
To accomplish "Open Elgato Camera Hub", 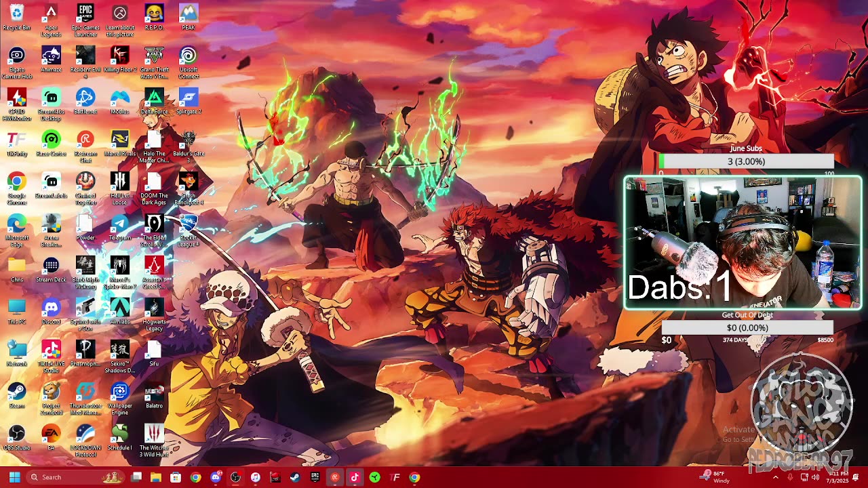I will pos(16,62).
